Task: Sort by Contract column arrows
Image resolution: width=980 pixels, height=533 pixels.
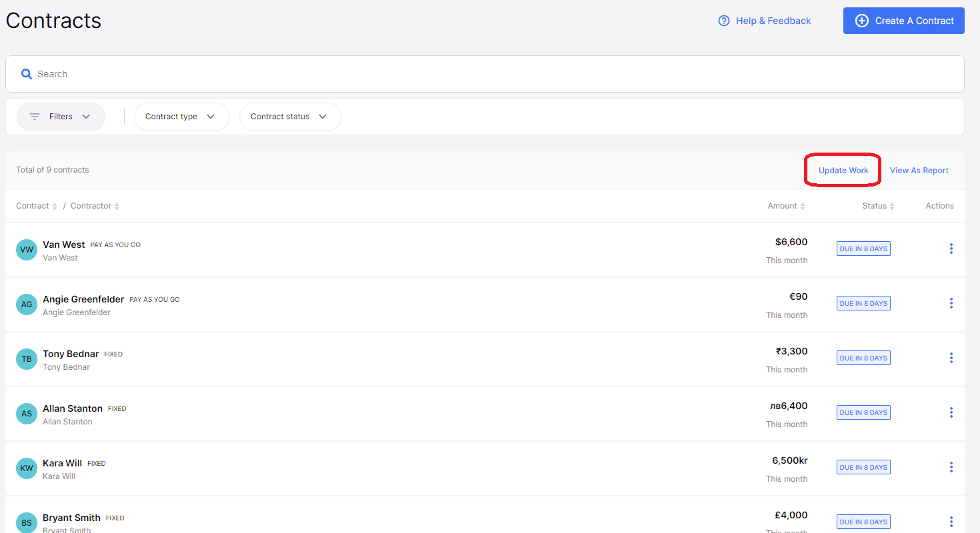Action: [x=55, y=207]
